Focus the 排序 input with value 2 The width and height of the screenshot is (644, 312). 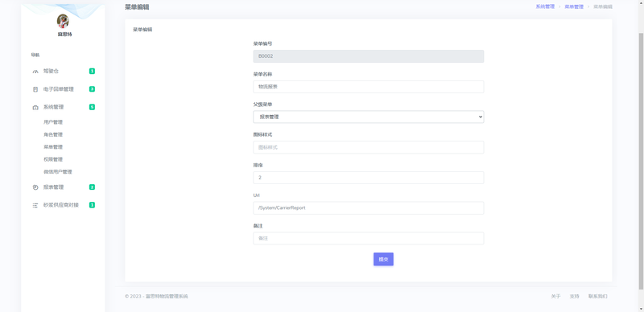click(x=369, y=178)
